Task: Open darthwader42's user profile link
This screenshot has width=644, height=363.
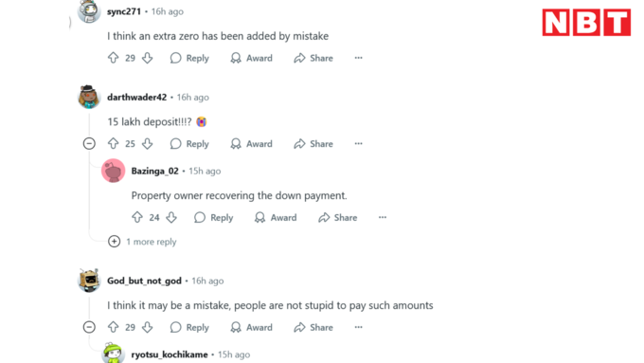Action: 136,98
